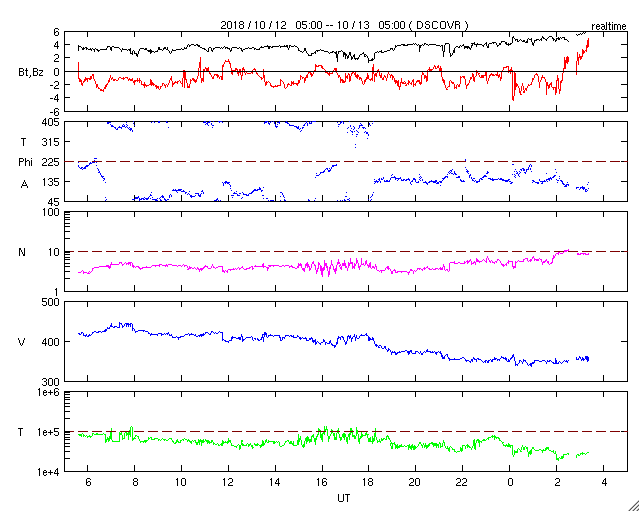The width and height of the screenshot is (640, 512).
Task: Click the "UT" label below the time axis
Action: 343,497
